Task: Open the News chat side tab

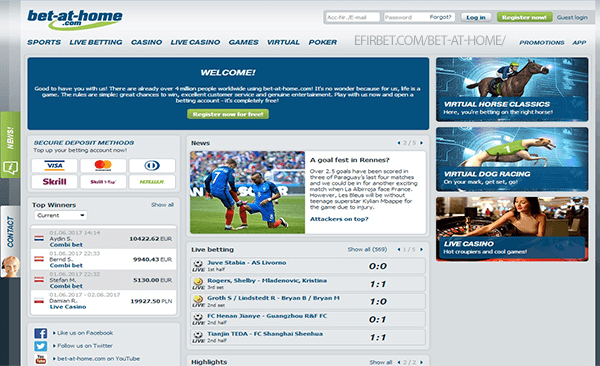Action: click(x=10, y=145)
